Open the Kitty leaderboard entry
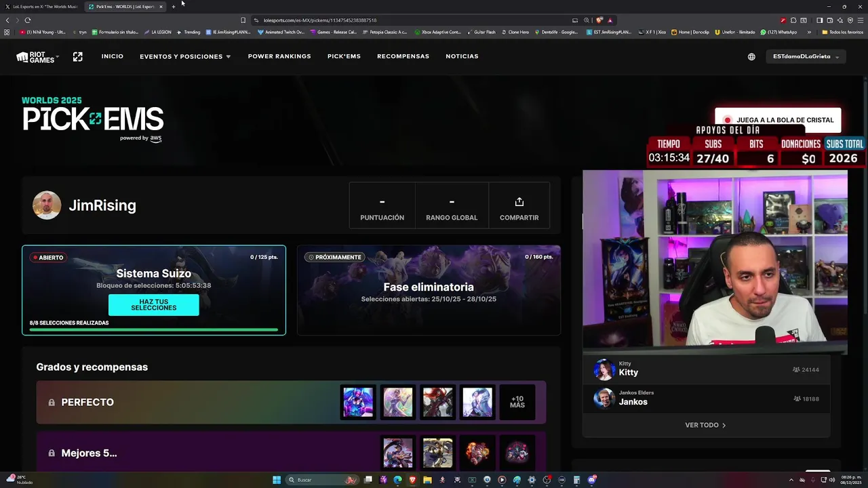 point(706,369)
